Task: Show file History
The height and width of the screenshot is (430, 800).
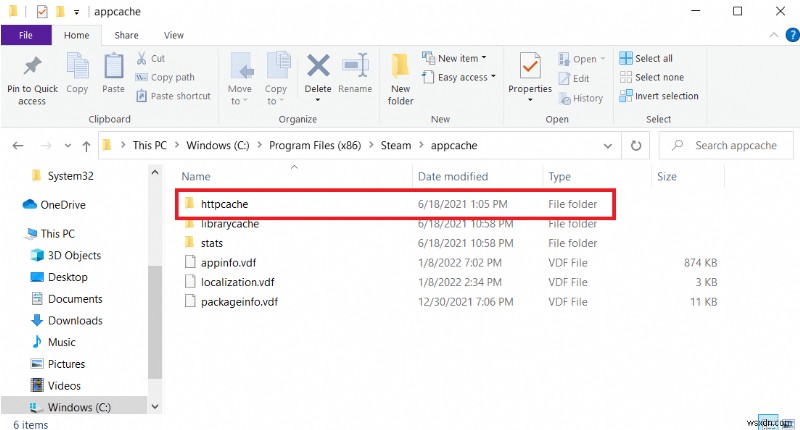Action: [581, 98]
